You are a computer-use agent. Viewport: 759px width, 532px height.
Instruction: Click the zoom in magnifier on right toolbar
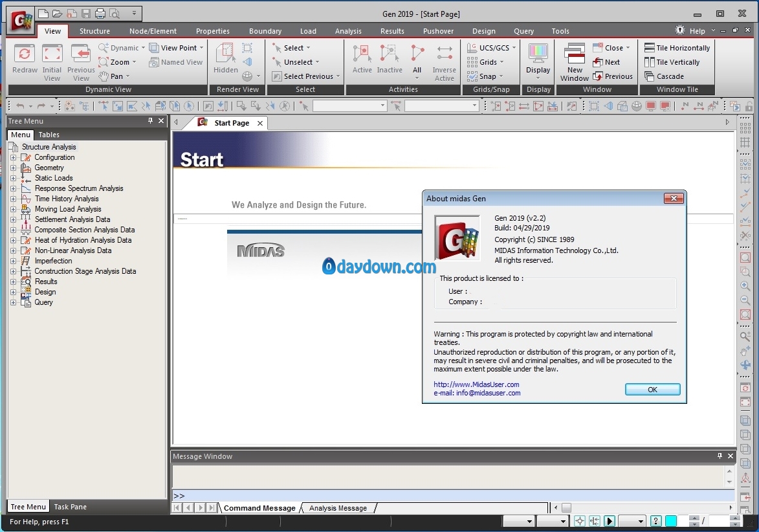point(745,286)
